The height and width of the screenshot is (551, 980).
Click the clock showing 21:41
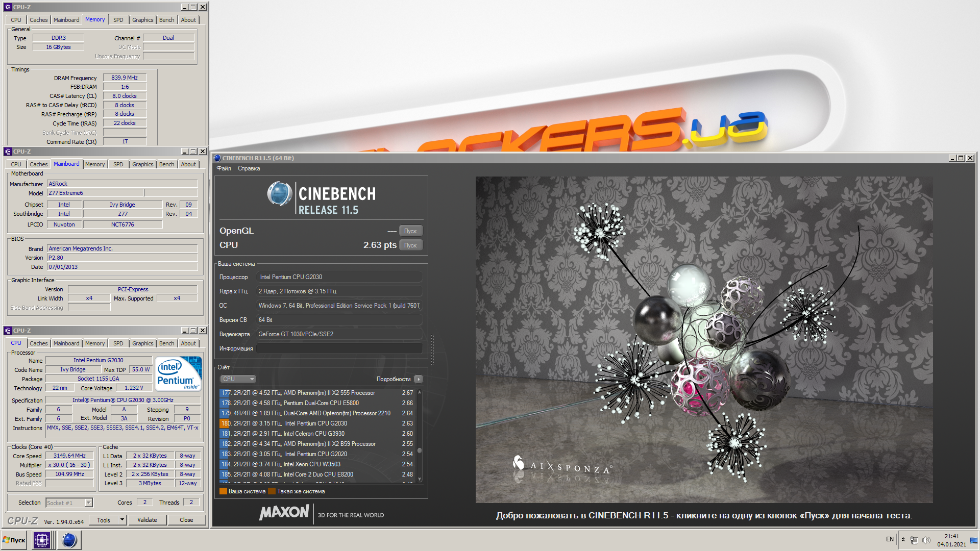(951, 536)
